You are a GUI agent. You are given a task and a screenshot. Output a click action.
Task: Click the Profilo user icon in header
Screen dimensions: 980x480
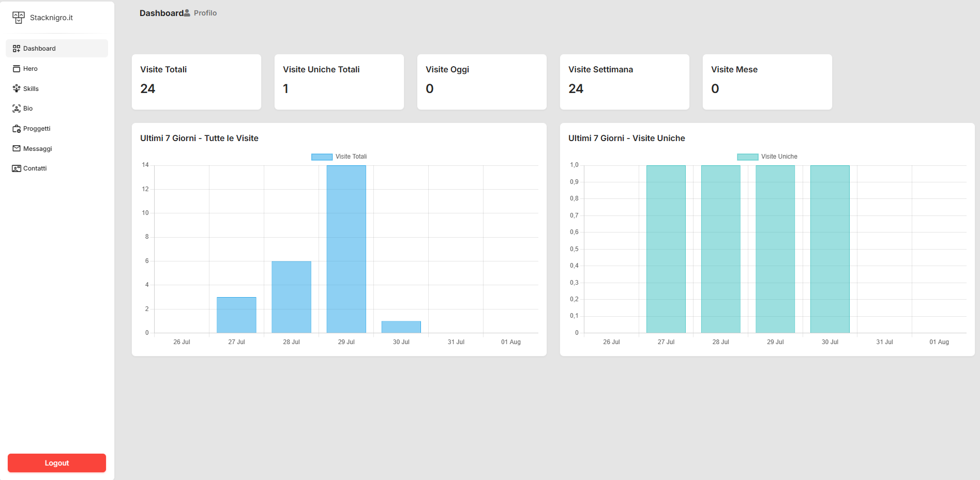[x=187, y=13]
